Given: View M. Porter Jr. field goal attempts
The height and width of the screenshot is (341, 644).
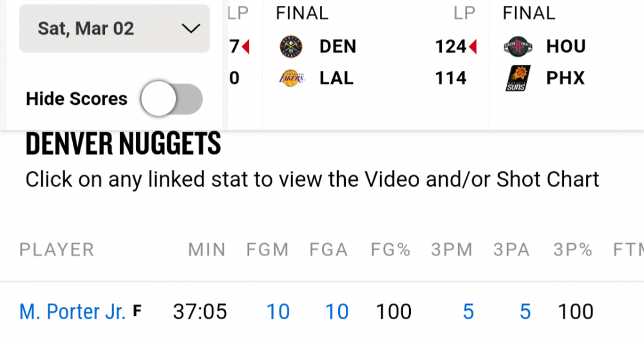Looking at the screenshot, I should tap(337, 312).
